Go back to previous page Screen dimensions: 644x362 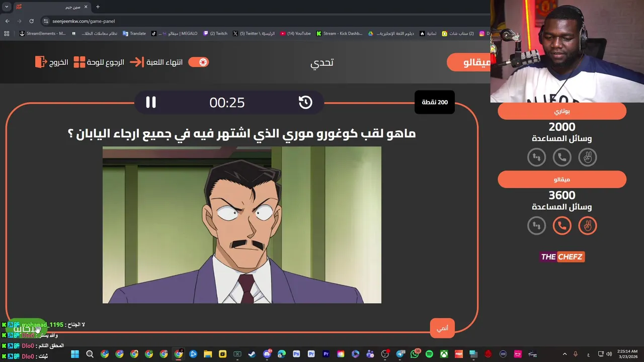point(7,21)
